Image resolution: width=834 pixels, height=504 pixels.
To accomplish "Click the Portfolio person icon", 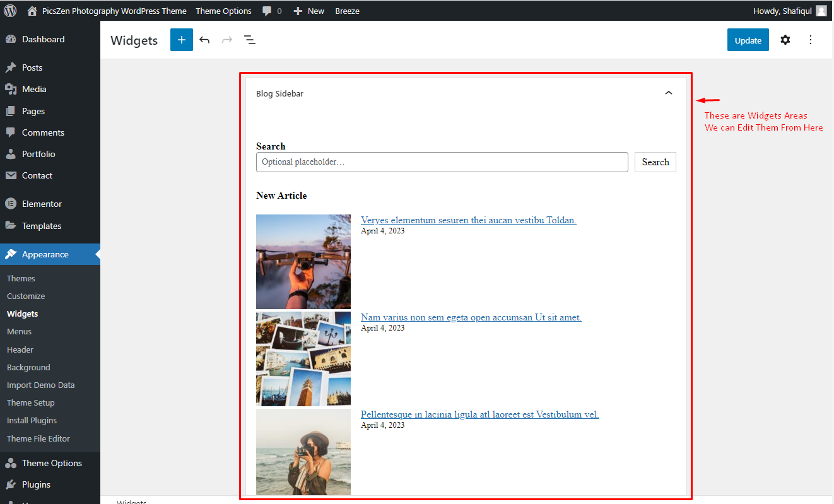I will tap(11, 154).
